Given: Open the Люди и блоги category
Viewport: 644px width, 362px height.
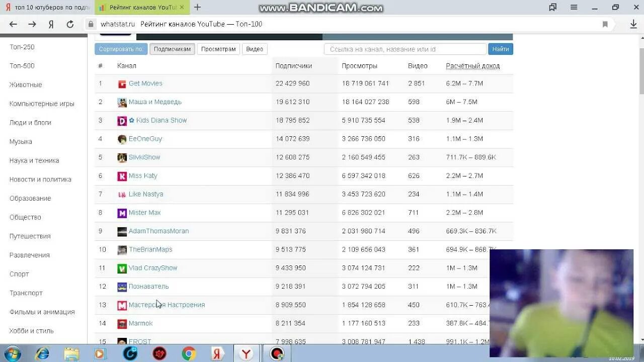Looking at the screenshot, I should point(30,123).
